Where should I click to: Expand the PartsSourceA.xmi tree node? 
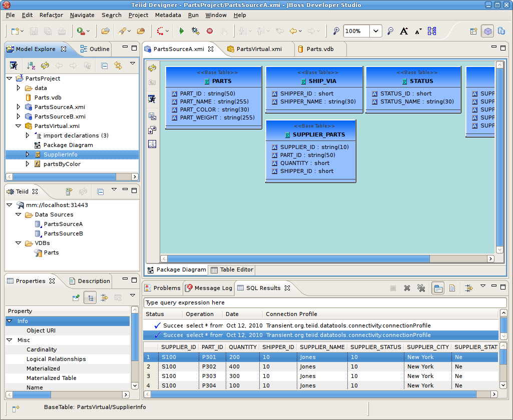[x=19, y=107]
